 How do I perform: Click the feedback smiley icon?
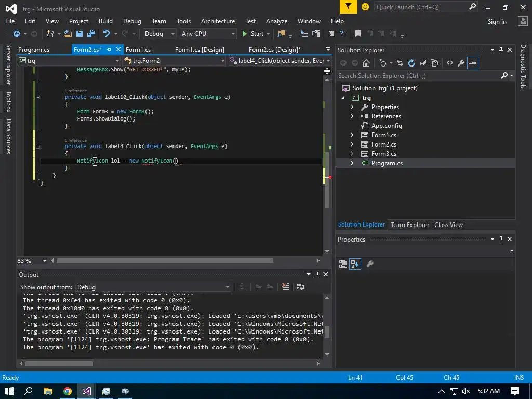365,7
